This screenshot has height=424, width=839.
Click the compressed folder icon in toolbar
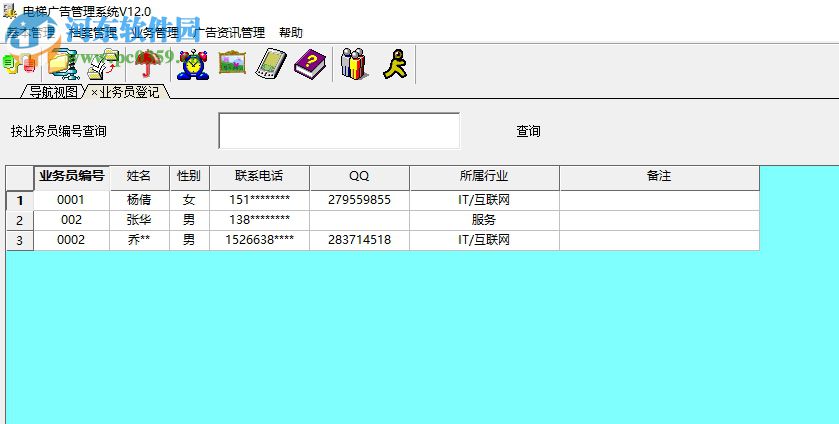click(62, 64)
